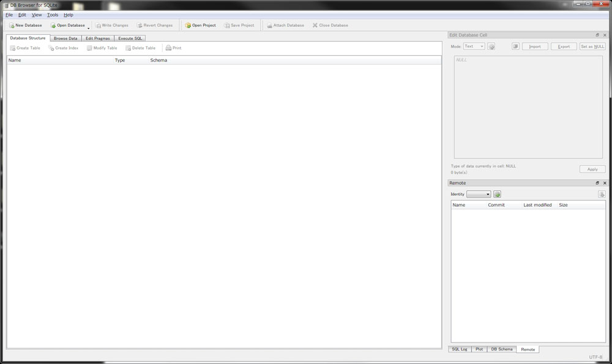This screenshot has height=364, width=612.
Task: Open the Edit menu
Action: 22,15
